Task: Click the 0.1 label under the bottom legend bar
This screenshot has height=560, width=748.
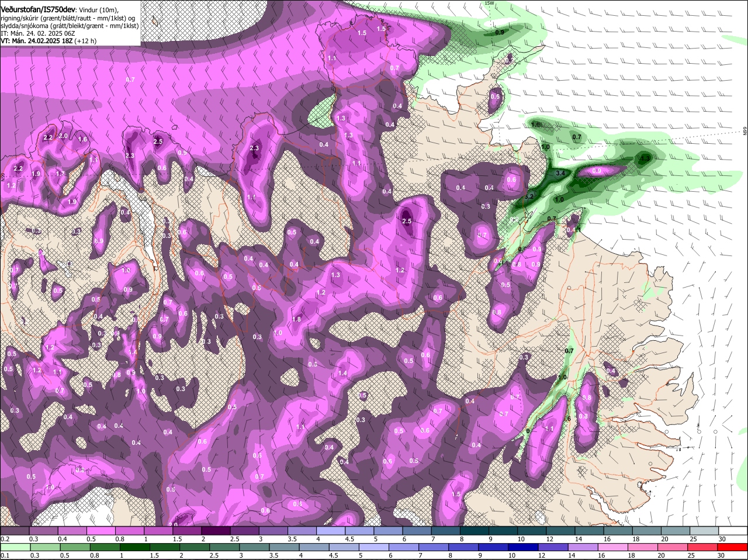Action: coord(5,555)
